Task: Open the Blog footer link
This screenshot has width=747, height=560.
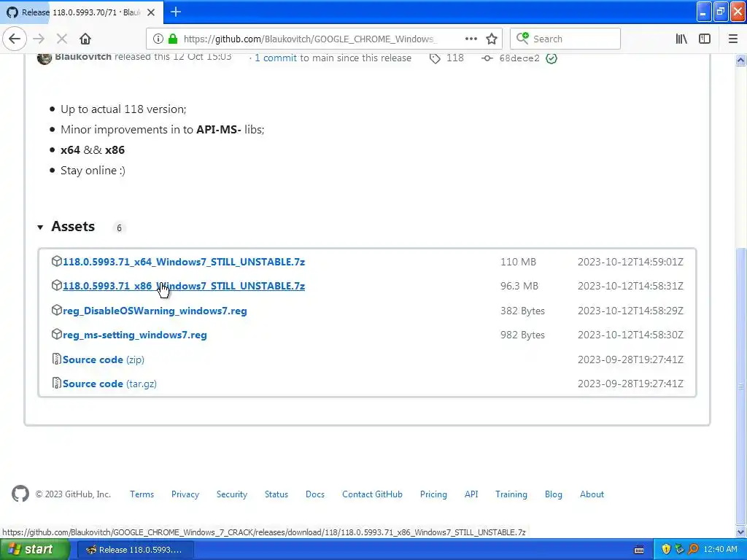Action: click(x=554, y=494)
